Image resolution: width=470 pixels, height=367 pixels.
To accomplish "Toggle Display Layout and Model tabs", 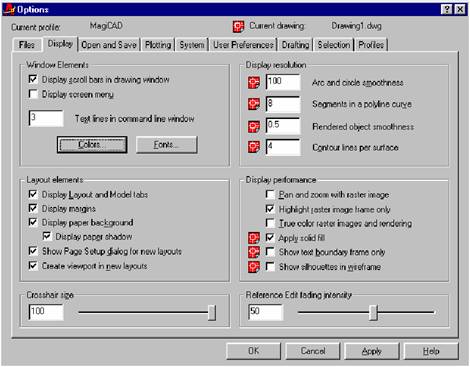I will 33,194.
